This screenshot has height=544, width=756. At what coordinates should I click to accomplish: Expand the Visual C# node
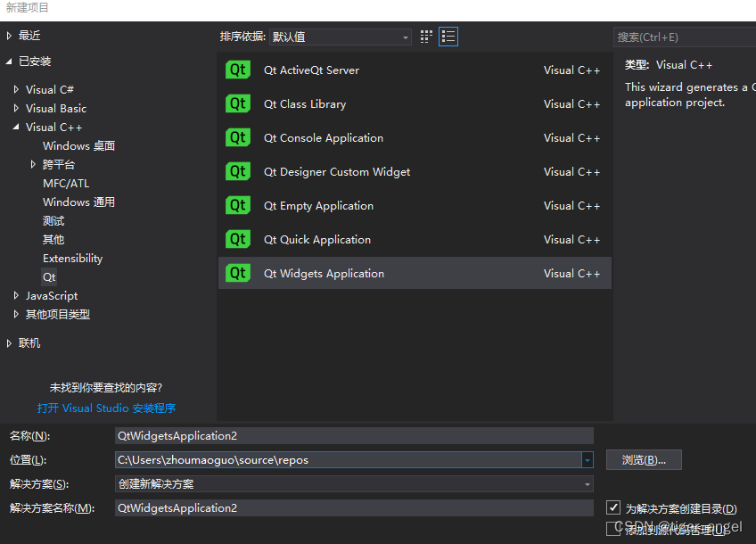click(16, 89)
